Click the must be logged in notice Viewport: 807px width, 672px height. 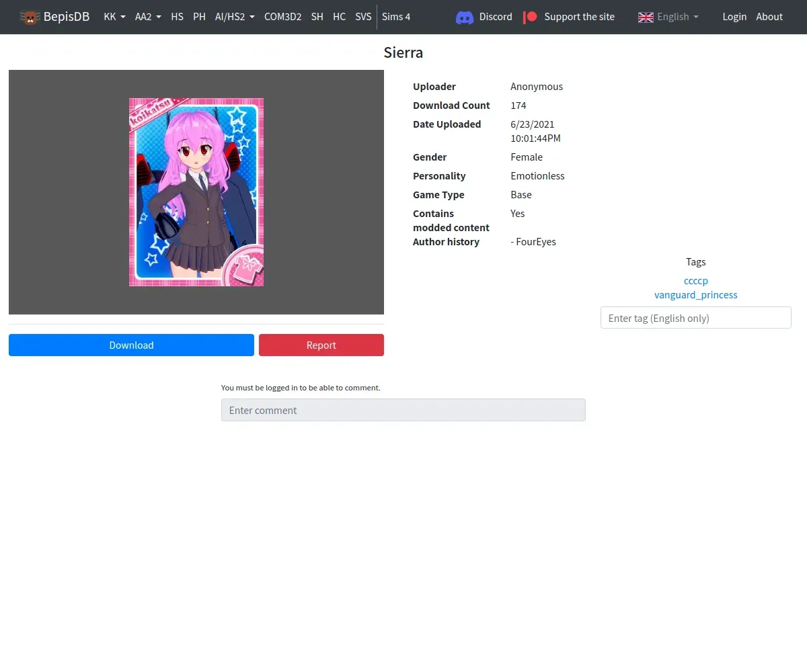[301, 388]
